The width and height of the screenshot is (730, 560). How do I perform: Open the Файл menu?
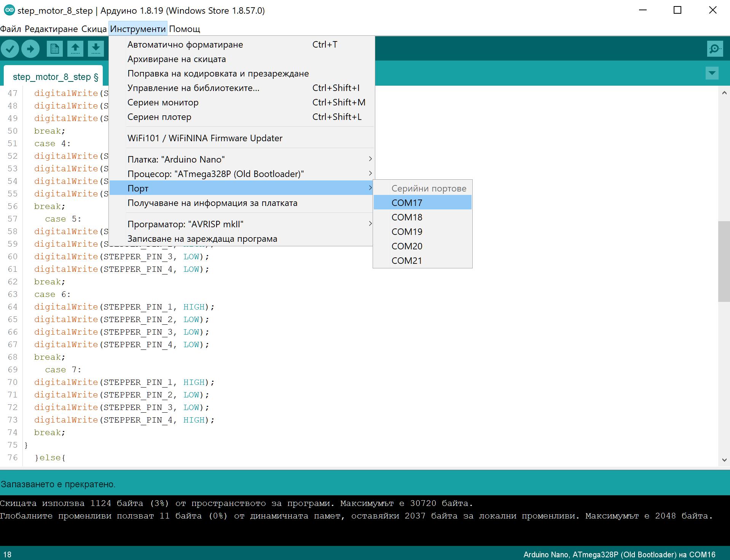click(11, 29)
